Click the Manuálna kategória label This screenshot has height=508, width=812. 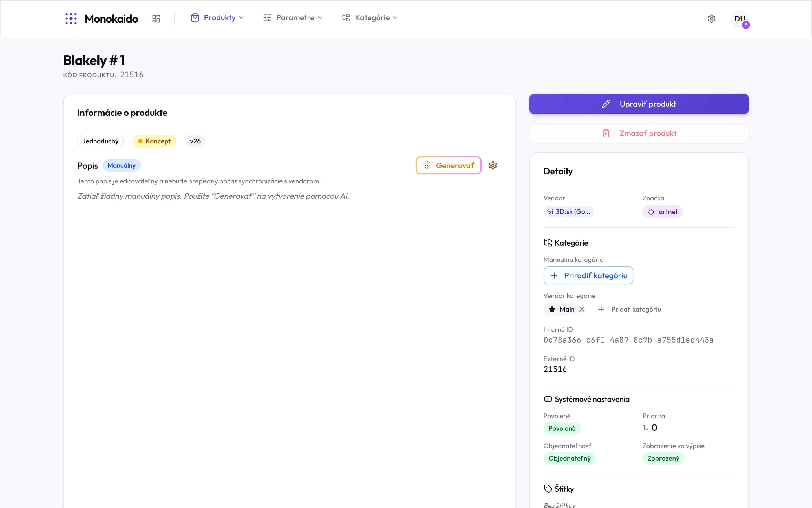pos(573,259)
